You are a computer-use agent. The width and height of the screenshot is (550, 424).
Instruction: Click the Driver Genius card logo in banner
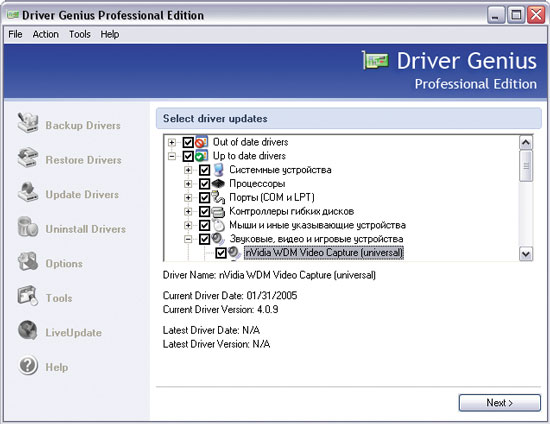click(376, 61)
